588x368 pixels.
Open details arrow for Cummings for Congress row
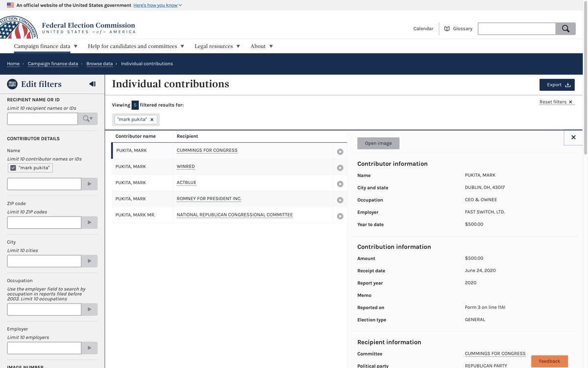coord(340,152)
